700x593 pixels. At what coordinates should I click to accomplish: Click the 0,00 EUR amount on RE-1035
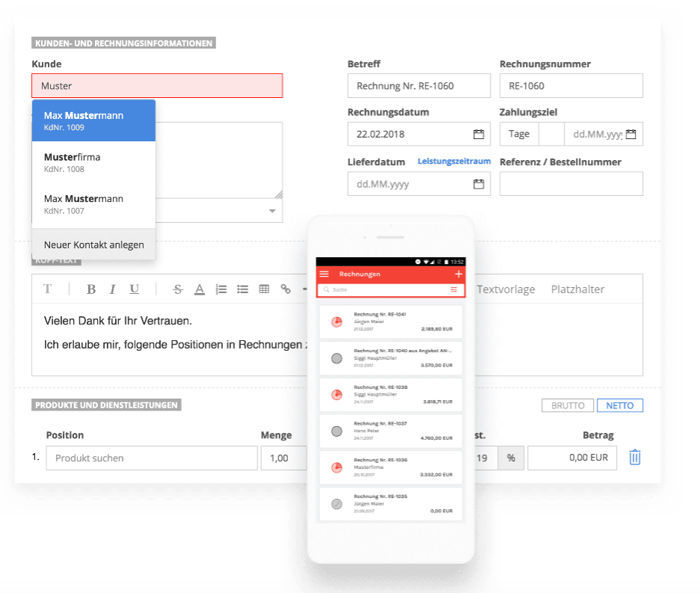[x=441, y=511]
